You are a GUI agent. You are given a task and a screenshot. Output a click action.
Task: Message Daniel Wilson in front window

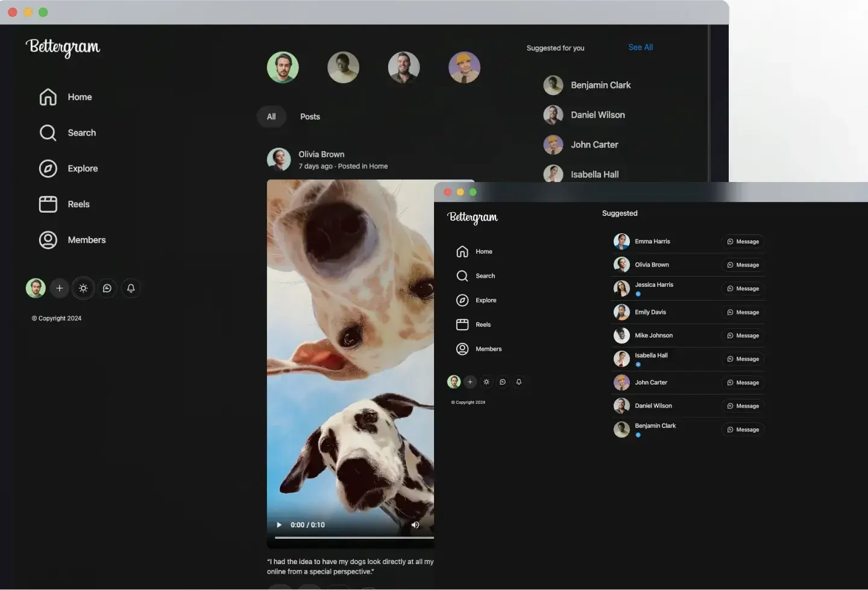(743, 406)
